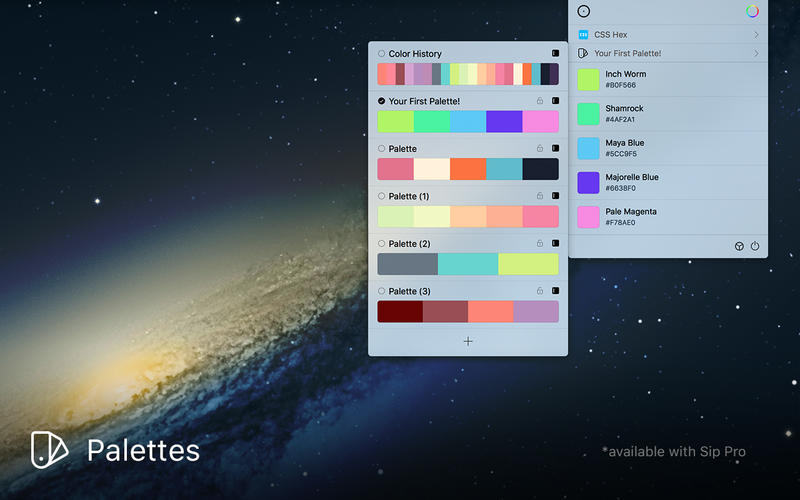Click the dock icon on the Color History row
The width and height of the screenshot is (800, 500).
point(555,53)
